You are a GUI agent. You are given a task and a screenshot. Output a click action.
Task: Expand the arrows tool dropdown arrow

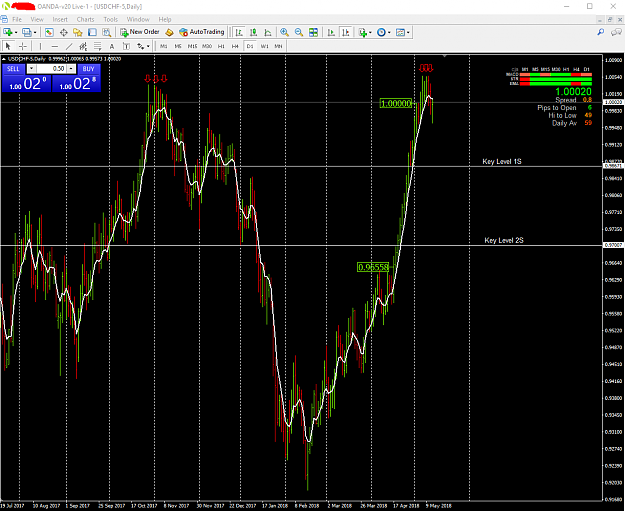pyautogui.click(x=148, y=46)
